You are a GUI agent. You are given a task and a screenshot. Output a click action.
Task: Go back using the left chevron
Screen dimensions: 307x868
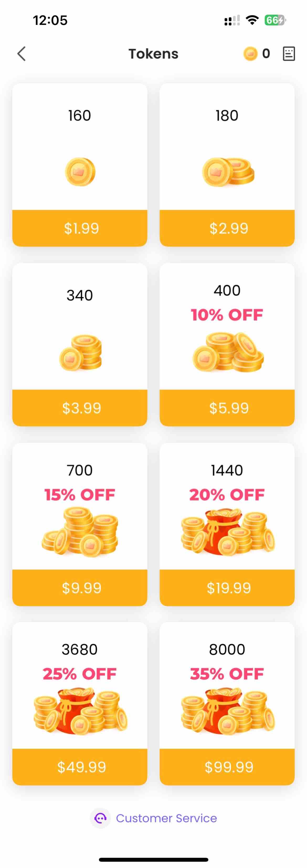click(x=22, y=53)
